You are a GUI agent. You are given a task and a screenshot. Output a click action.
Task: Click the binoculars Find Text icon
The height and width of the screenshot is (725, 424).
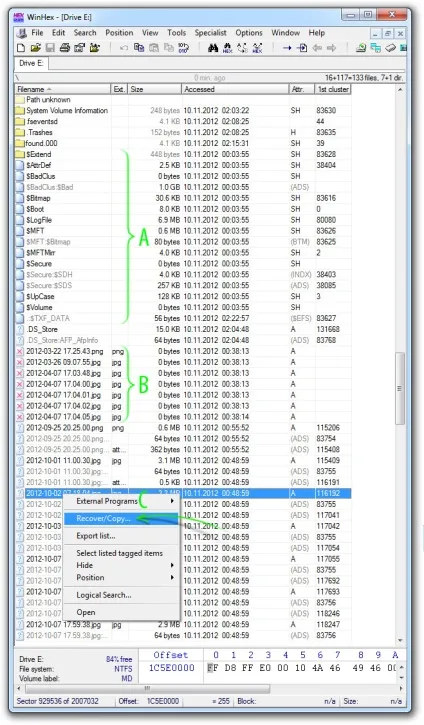[213, 48]
